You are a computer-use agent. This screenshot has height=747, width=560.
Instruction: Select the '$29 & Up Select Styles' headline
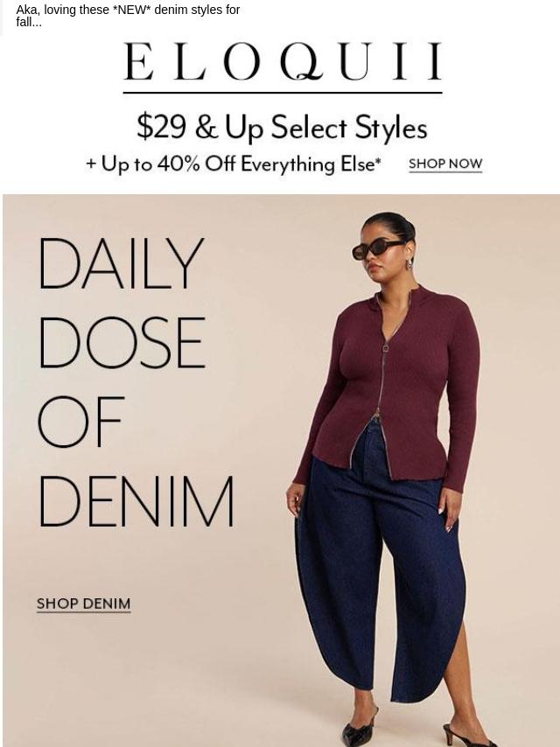pos(282,127)
